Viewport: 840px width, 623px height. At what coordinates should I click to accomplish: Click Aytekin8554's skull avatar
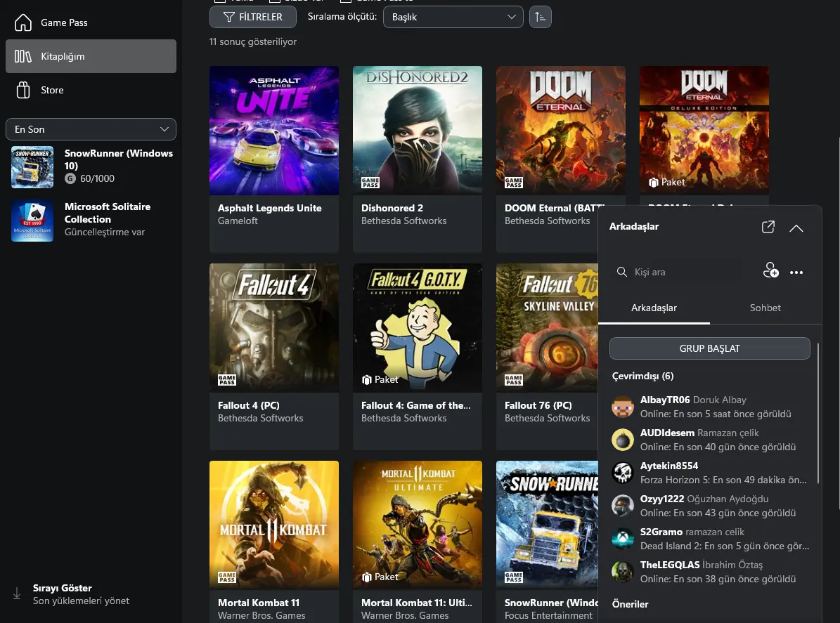click(623, 473)
